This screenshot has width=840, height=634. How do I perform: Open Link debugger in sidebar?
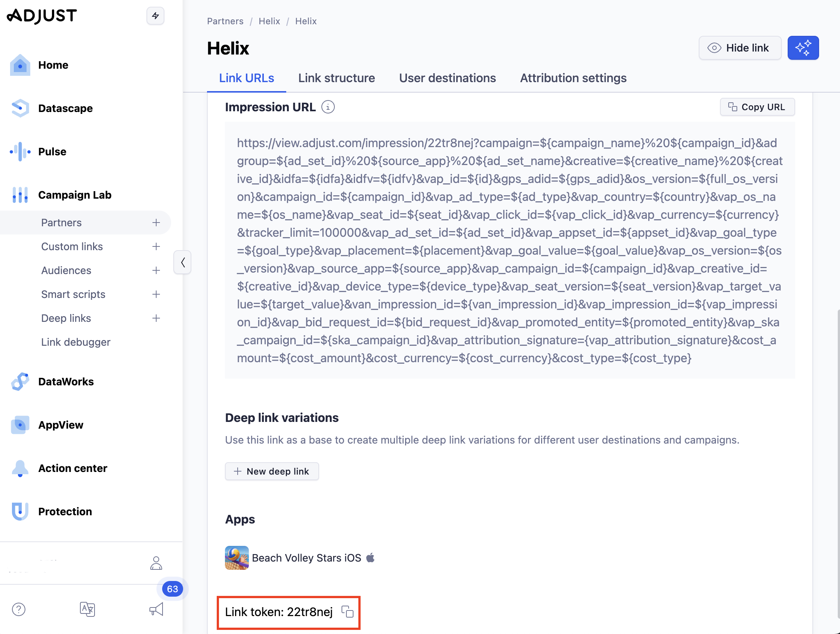click(x=75, y=342)
